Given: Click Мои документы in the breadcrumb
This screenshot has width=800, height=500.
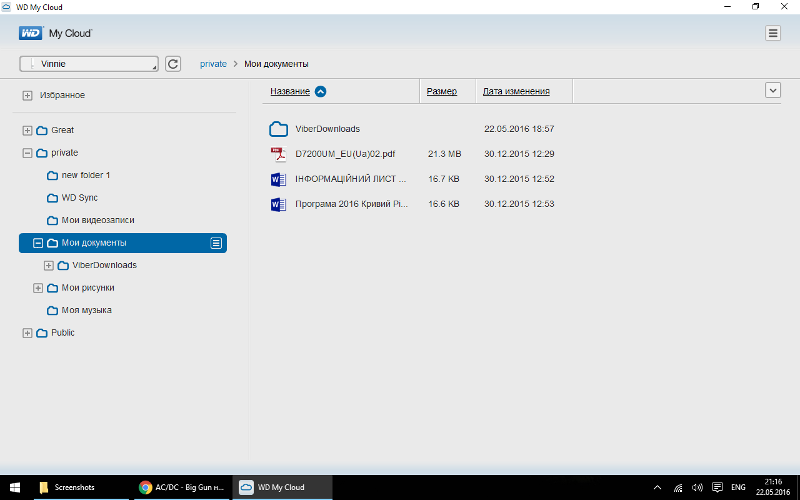Looking at the screenshot, I should [x=276, y=64].
